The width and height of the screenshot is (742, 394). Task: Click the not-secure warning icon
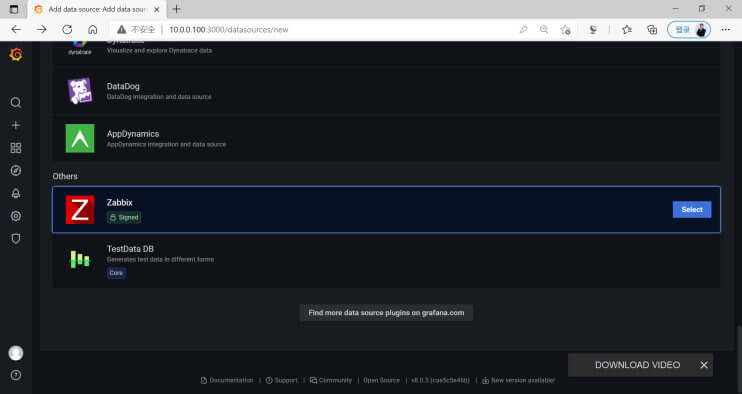[122, 29]
